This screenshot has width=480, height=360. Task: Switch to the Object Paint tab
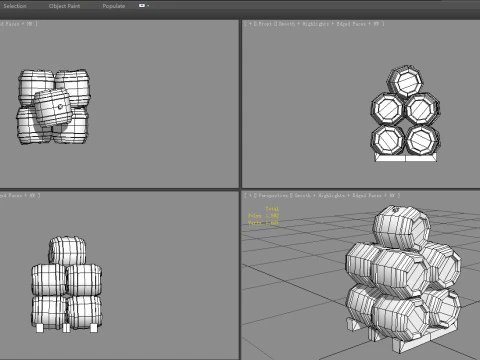click(x=64, y=6)
